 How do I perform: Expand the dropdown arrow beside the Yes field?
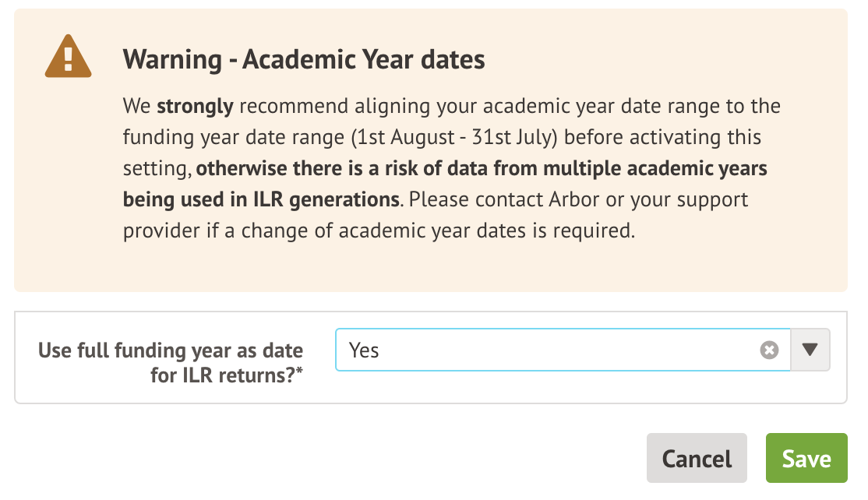click(x=810, y=350)
